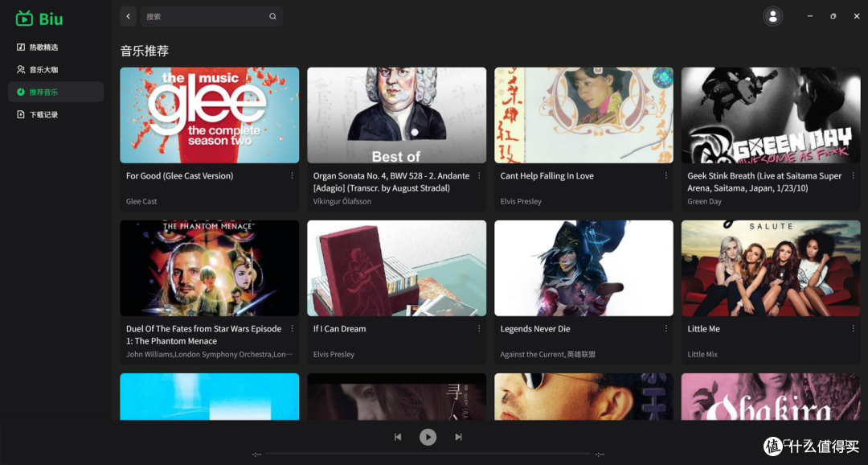
Task: Click artist name Glee Cast
Action: pos(141,201)
